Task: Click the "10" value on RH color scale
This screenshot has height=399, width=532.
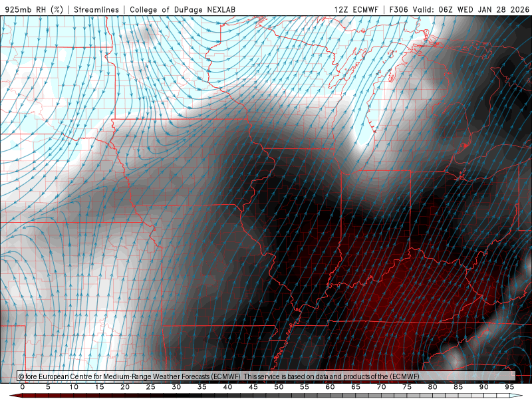Action: (74, 387)
